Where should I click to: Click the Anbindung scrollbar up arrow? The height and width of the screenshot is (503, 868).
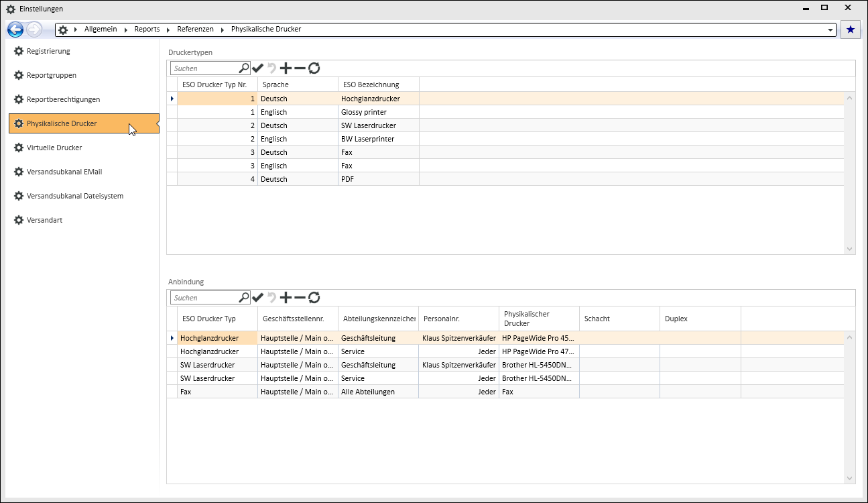coord(850,337)
